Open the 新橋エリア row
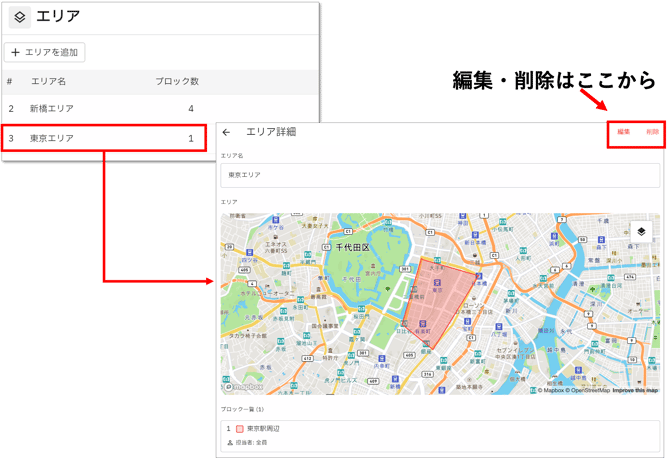670x458 pixels. pos(100,107)
